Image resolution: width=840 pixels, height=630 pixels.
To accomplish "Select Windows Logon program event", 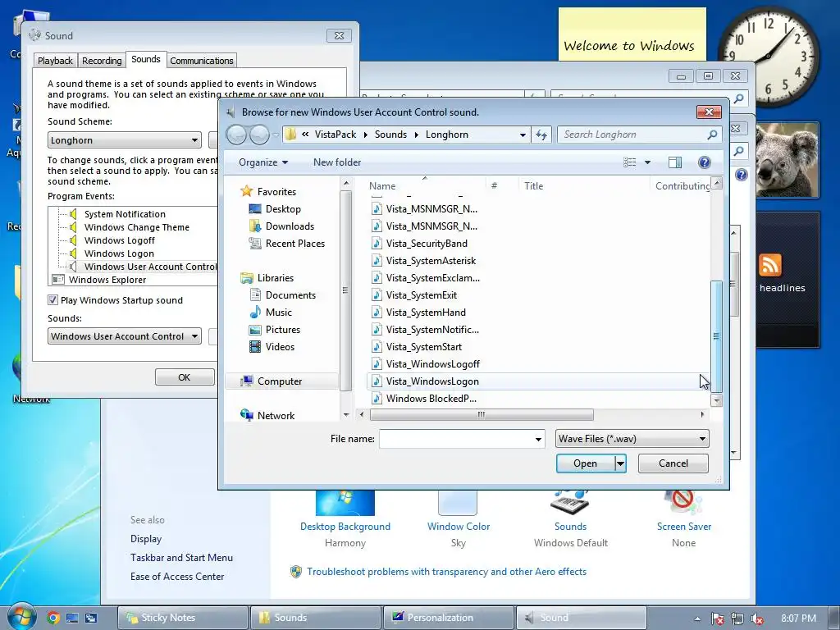I will [x=119, y=253].
